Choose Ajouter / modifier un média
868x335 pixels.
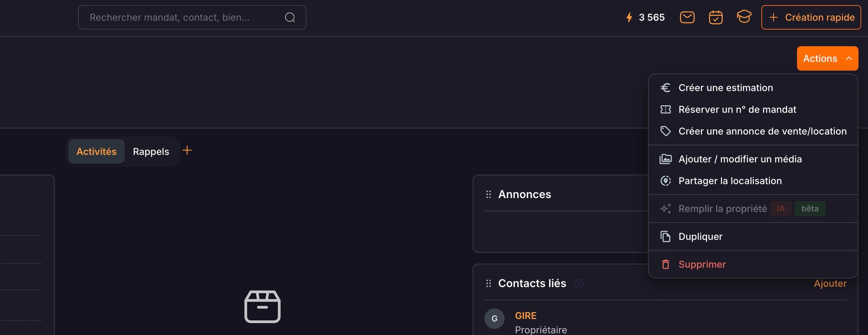point(753,159)
